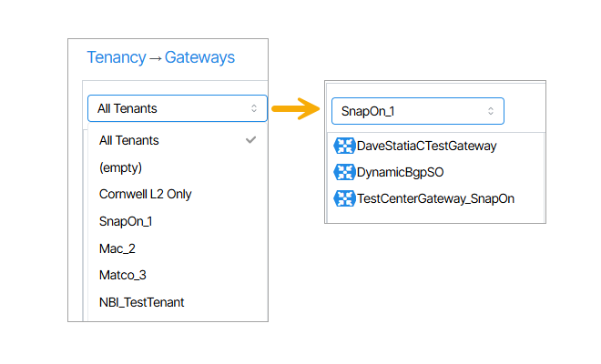Viewport: 601px width, 364px height.
Task: Click the checkmark beside All Tenants
Action: 251,140
